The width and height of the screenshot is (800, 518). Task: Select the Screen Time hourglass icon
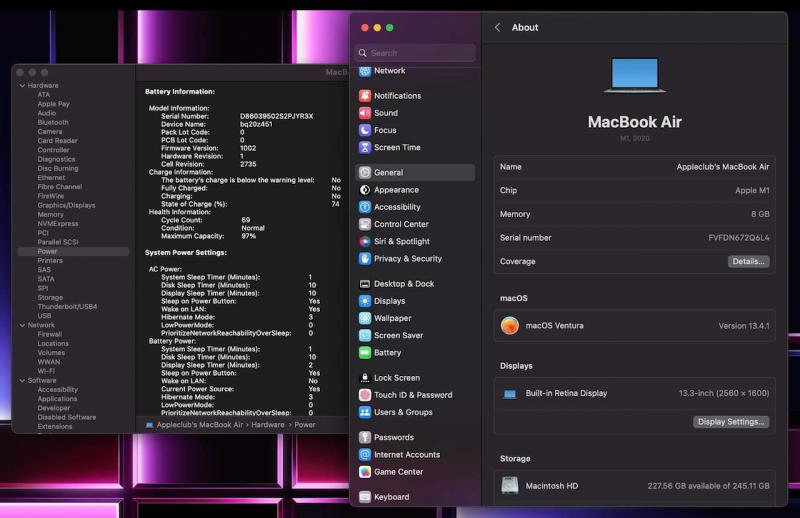[x=364, y=147]
